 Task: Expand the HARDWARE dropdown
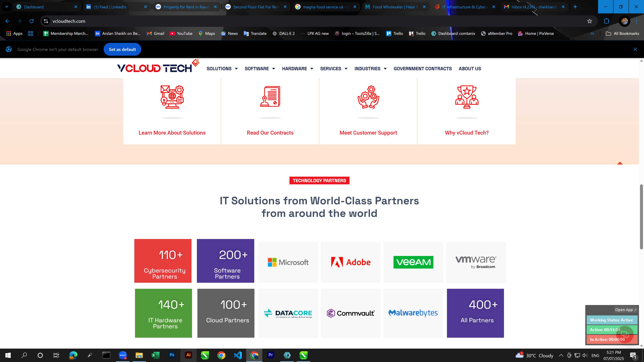tap(298, 69)
